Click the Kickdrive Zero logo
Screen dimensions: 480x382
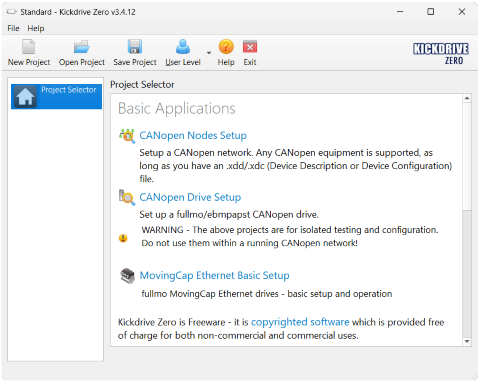(x=441, y=53)
